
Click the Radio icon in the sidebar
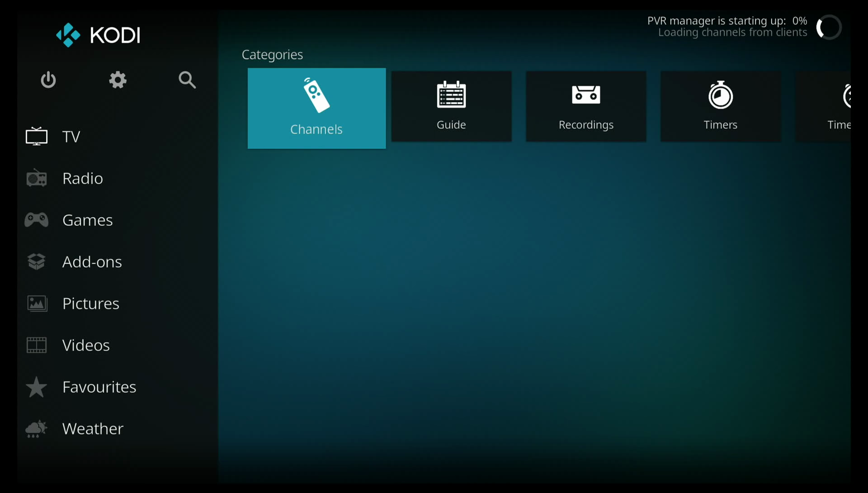37,178
